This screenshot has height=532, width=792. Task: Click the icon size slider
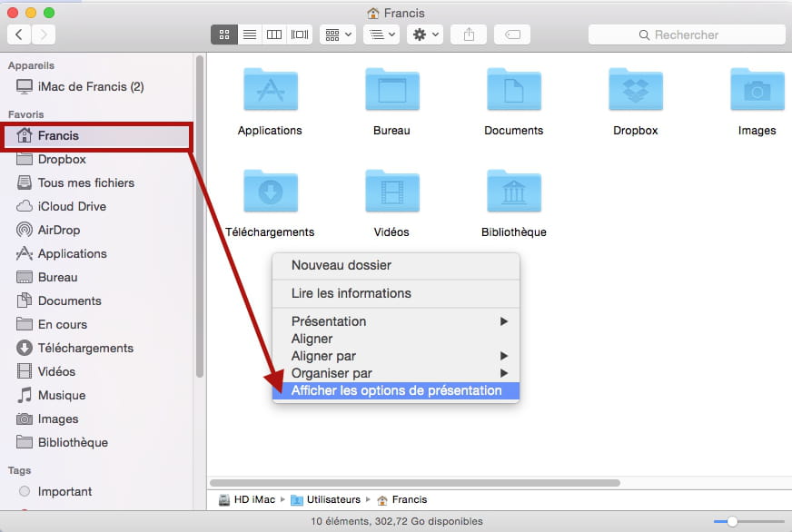(748, 521)
